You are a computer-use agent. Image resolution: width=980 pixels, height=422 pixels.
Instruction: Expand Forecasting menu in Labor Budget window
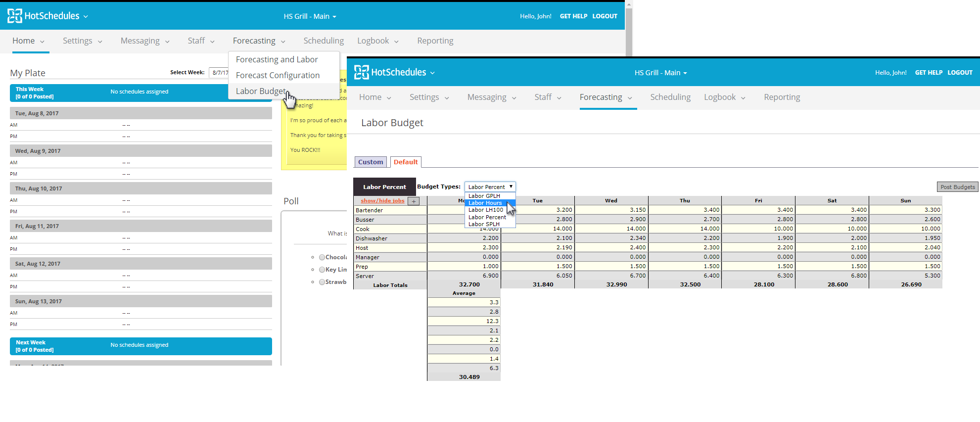(606, 97)
